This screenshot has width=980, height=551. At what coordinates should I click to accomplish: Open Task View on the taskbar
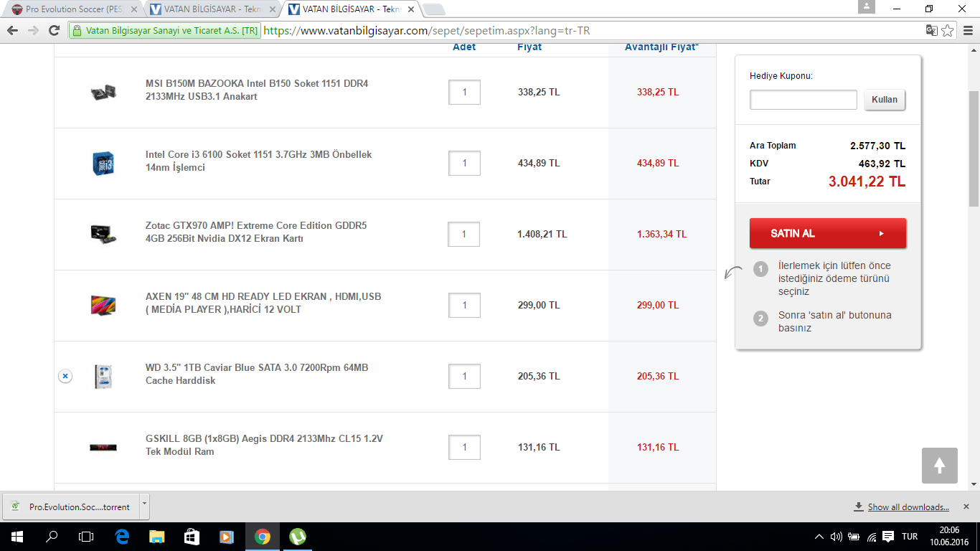click(86, 537)
